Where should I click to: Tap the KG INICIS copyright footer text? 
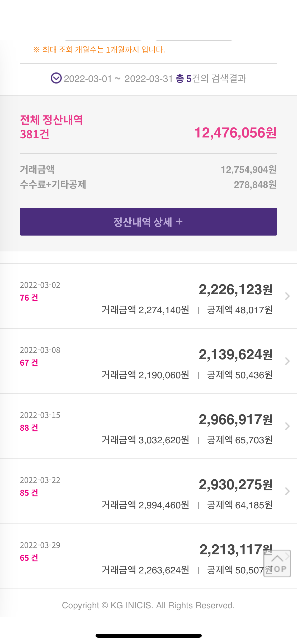(148, 605)
